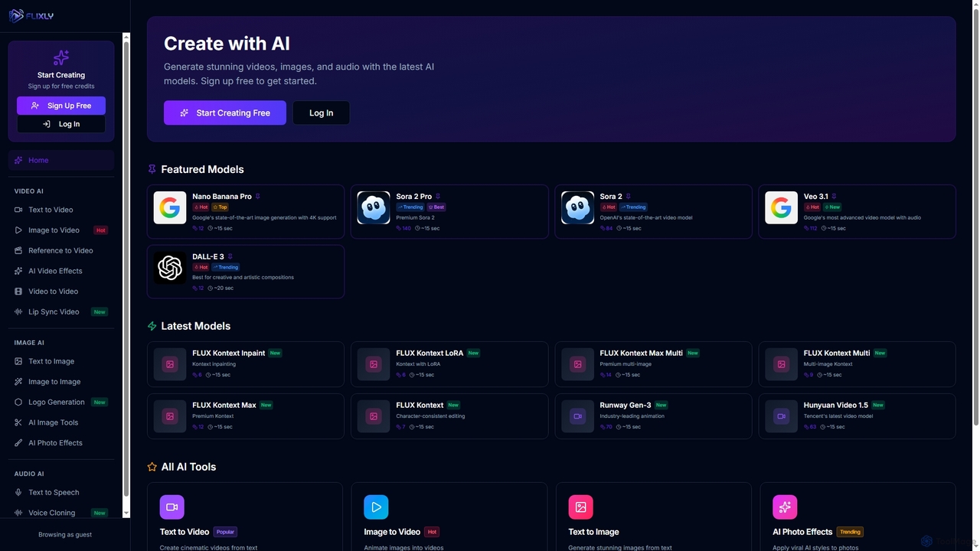Screen dimensions: 980x551
Task: Click the pink Text to Image tool icon
Action: [580, 507]
